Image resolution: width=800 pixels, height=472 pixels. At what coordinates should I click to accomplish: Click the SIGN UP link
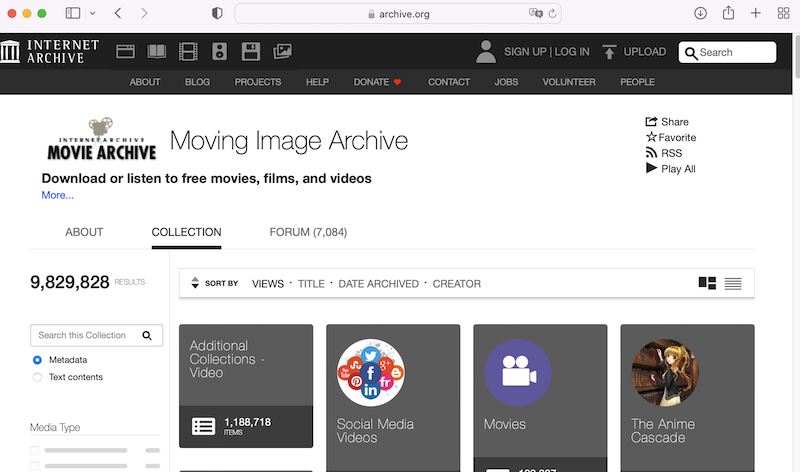[525, 52]
